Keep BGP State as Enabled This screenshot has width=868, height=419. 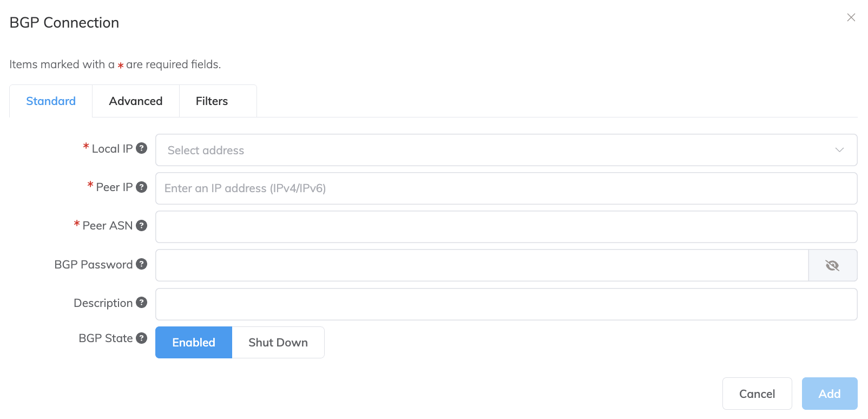click(193, 342)
